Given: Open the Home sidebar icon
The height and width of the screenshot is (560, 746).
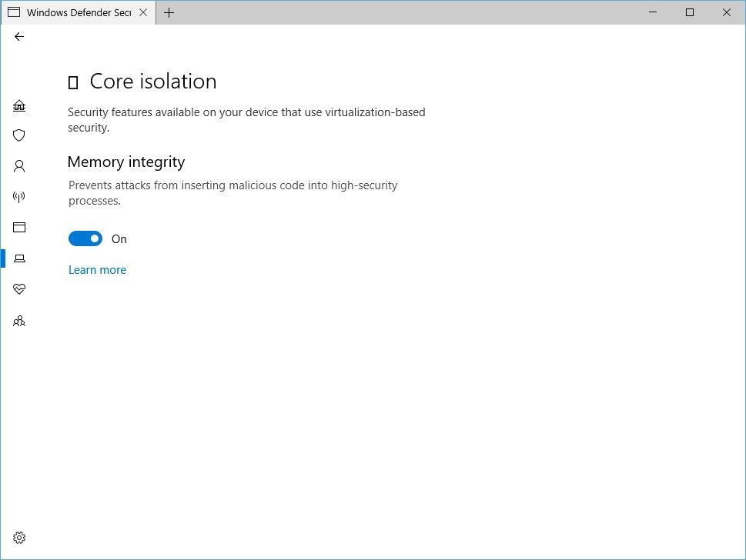Looking at the screenshot, I should pos(19,105).
